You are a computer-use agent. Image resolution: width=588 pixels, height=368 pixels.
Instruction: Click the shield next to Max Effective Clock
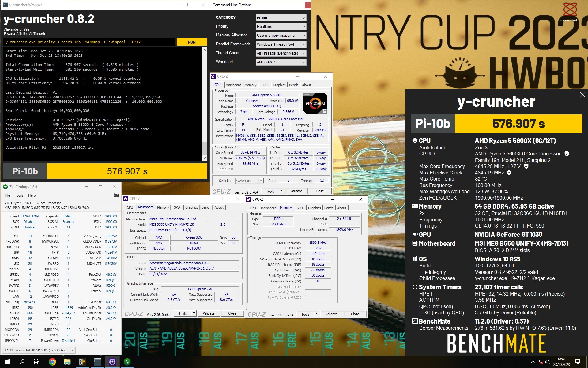(x=509, y=173)
